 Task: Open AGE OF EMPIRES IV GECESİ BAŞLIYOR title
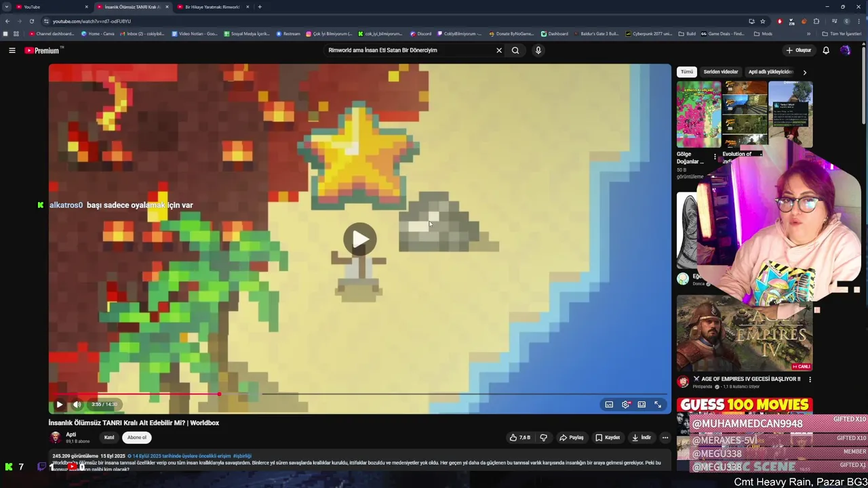click(x=747, y=379)
